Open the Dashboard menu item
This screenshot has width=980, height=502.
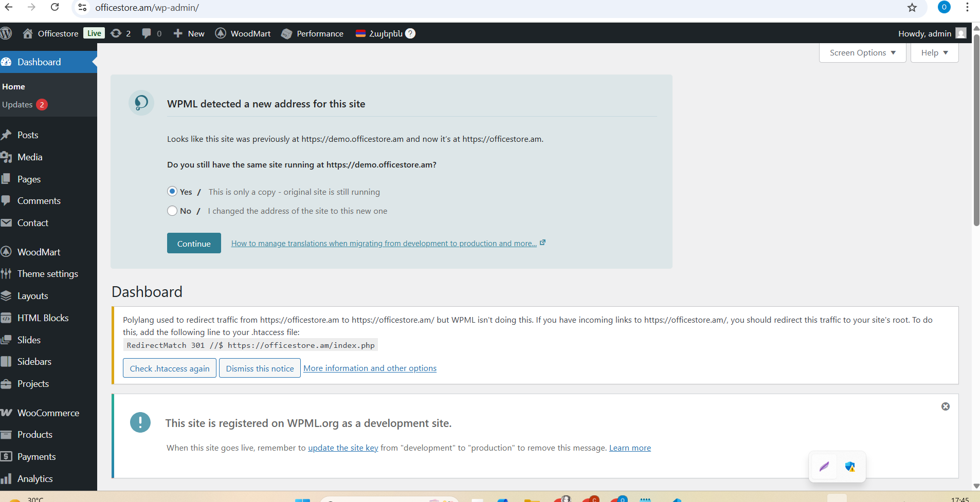(48, 62)
